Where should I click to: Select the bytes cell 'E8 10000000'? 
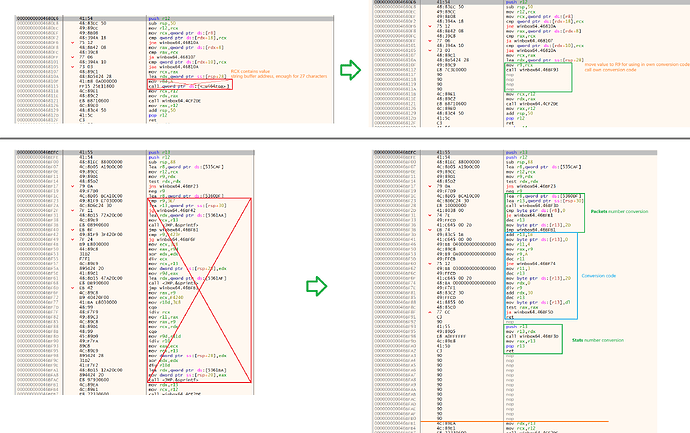(451, 205)
